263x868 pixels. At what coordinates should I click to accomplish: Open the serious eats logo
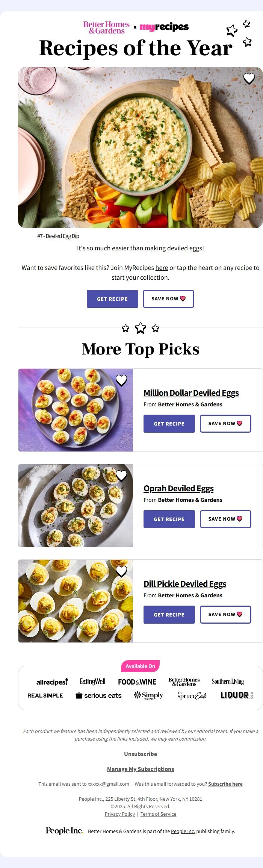tap(98, 695)
